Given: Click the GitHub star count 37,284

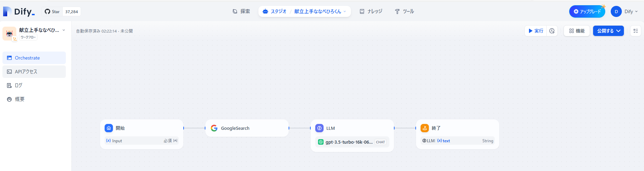Looking at the screenshot, I should click(x=72, y=11).
